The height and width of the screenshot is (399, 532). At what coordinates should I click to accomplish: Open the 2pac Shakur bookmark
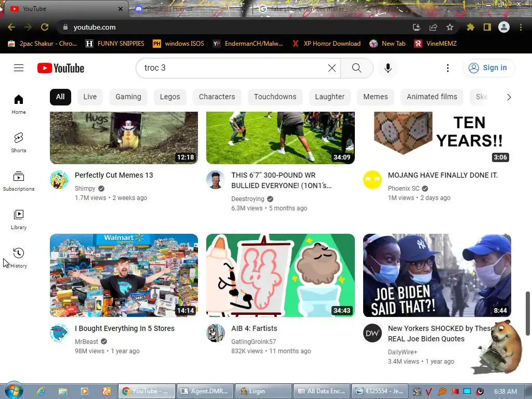(x=43, y=44)
